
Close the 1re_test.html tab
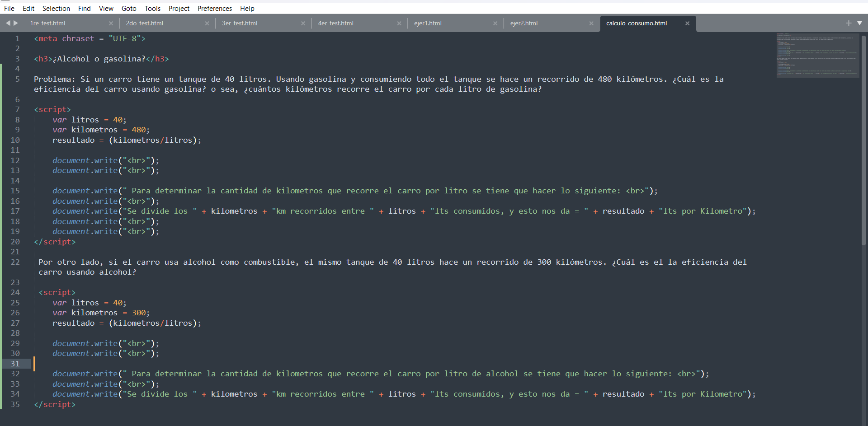(111, 23)
